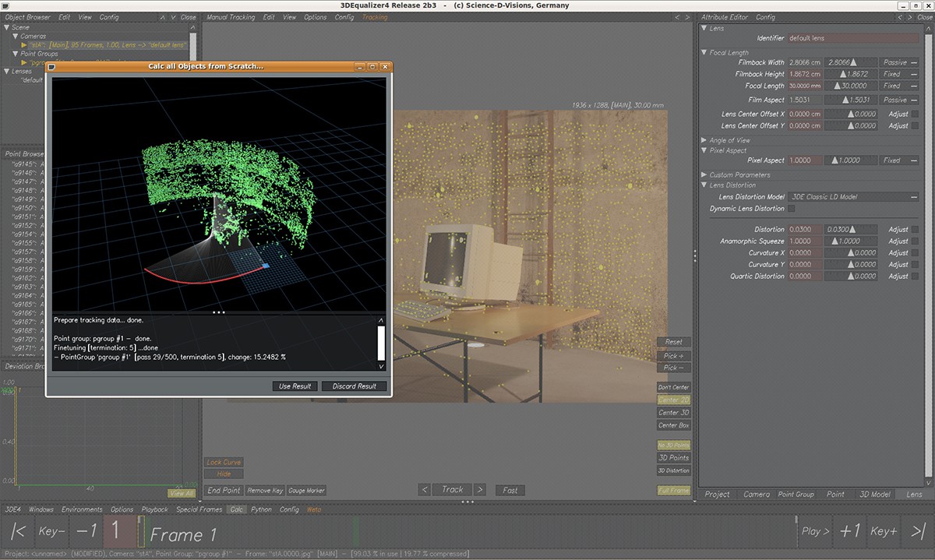Enable Adjust checkbox for Curvature X
The width and height of the screenshot is (935, 560).
click(914, 253)
